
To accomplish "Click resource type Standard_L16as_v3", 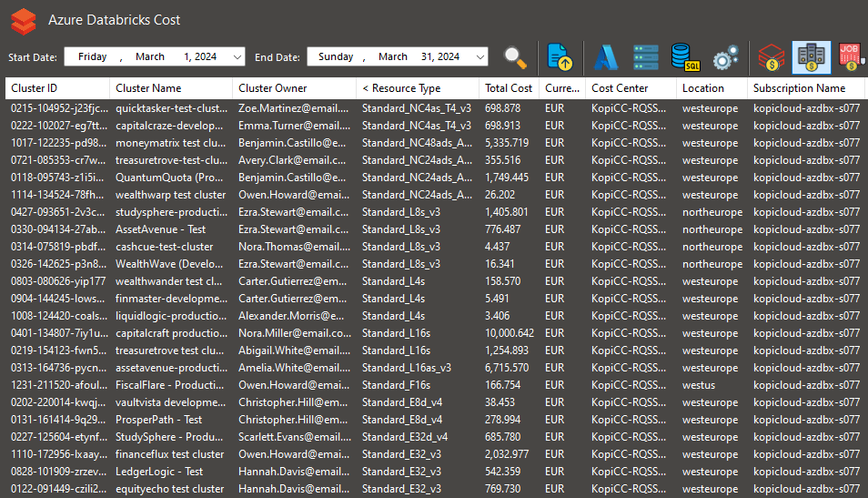I will (407, 368).
